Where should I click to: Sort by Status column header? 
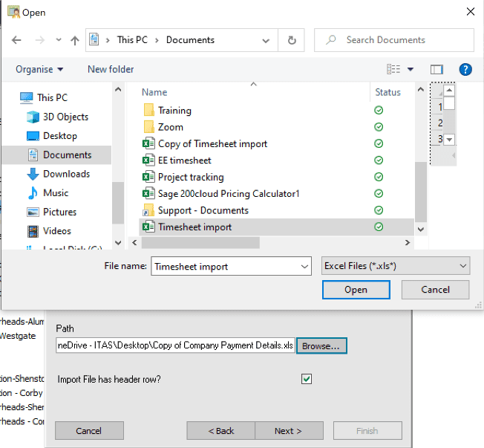(x=387, y=92)
